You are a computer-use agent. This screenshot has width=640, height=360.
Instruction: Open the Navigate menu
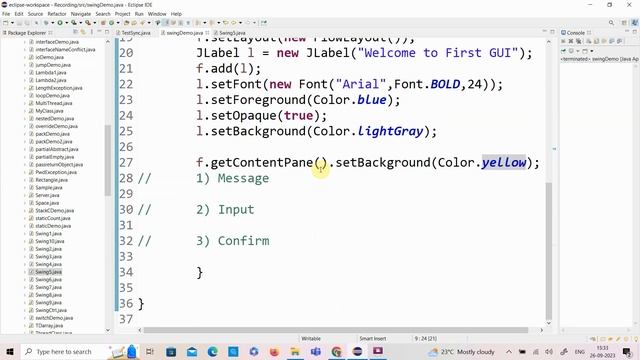(x=81, y=14)
